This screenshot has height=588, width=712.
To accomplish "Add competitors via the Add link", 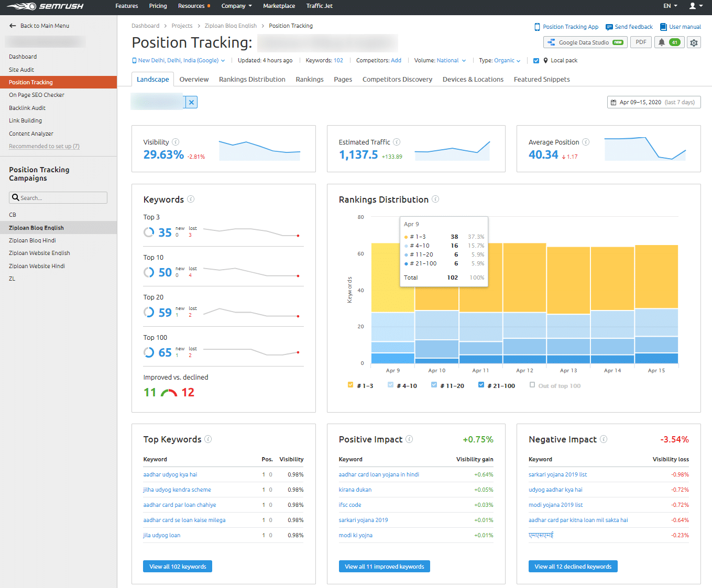I will (x=396, y=60).
